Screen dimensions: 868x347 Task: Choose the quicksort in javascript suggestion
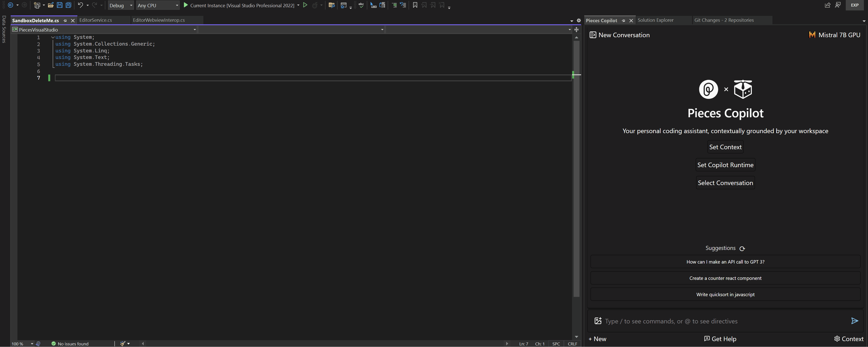coord(725,294)
